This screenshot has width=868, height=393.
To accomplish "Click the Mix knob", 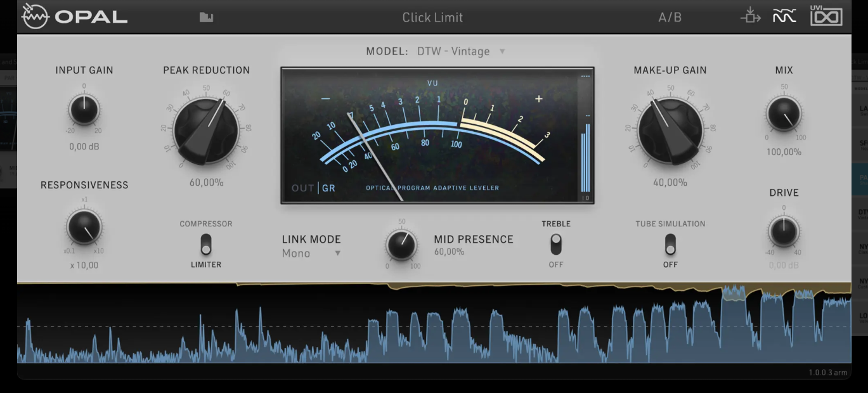I will [784, 114].
